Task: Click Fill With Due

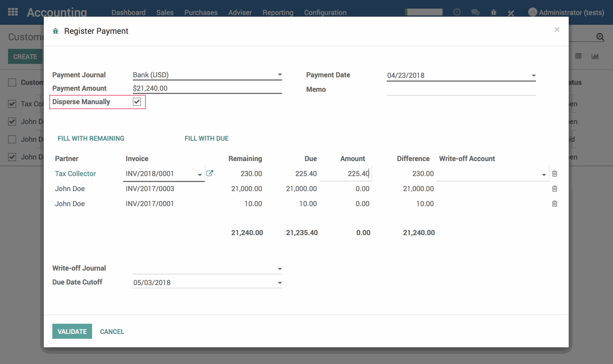Action: point(206,138)
